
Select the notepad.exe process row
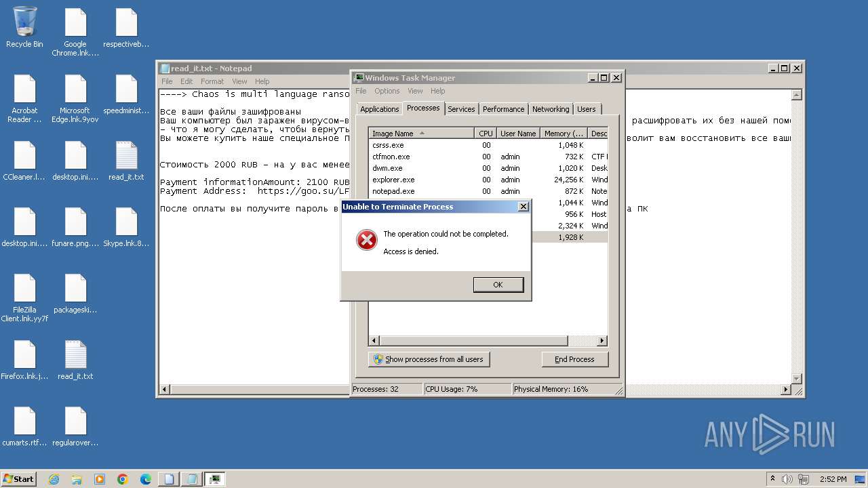click(488, 191)
